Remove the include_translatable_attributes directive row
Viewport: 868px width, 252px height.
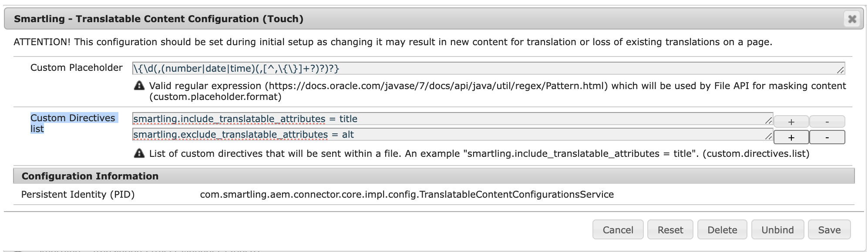pyautogui.click(x=827, y=122)
